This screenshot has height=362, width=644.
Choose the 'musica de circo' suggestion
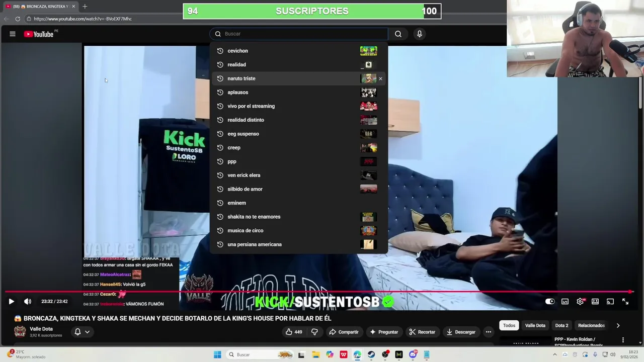(299, 230)
